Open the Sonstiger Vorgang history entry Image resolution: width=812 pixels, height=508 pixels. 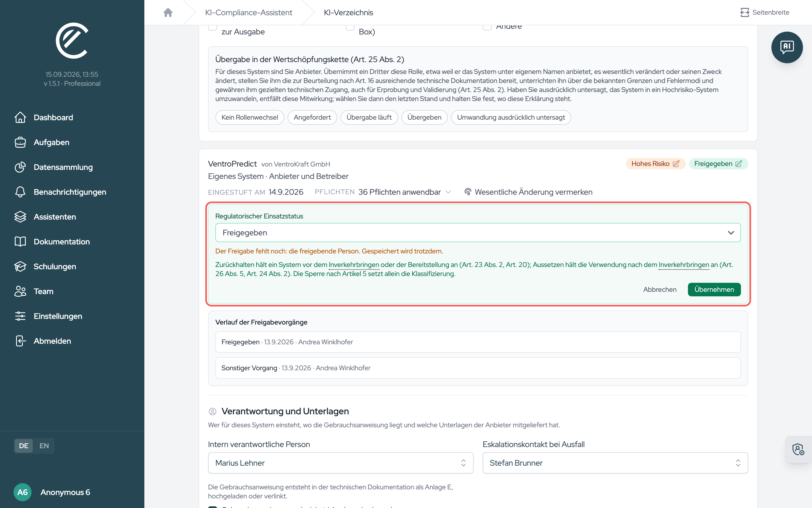point(478,368)
